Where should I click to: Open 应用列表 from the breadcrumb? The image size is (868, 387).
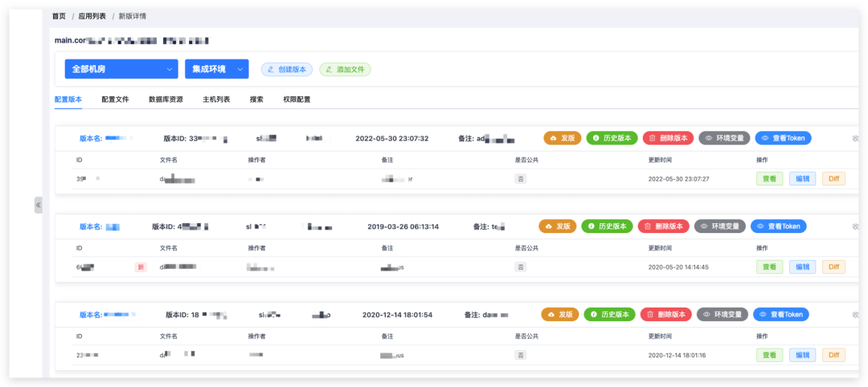coord(92,17)
